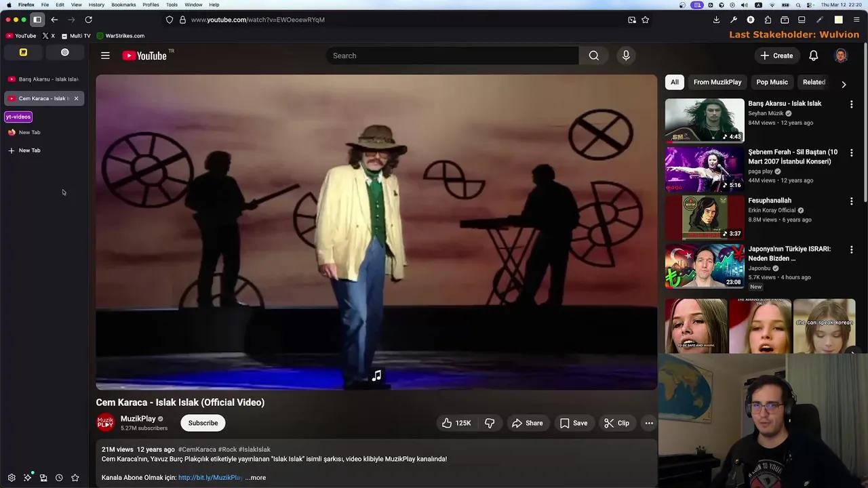Open Firefox downloads panel
This screenshot has width=868, height=488.
(x=716, y=20)
